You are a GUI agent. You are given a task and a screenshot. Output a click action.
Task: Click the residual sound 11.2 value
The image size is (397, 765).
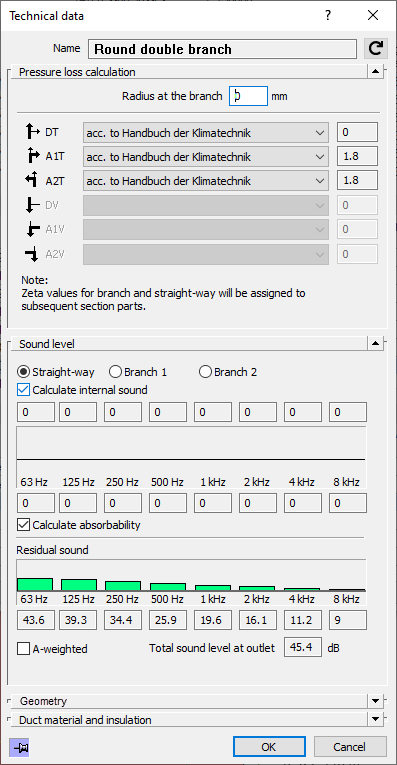pos(303,620)
